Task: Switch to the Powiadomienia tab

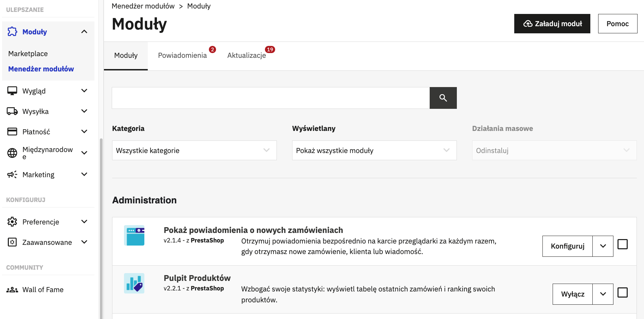Action: point(182,56)
